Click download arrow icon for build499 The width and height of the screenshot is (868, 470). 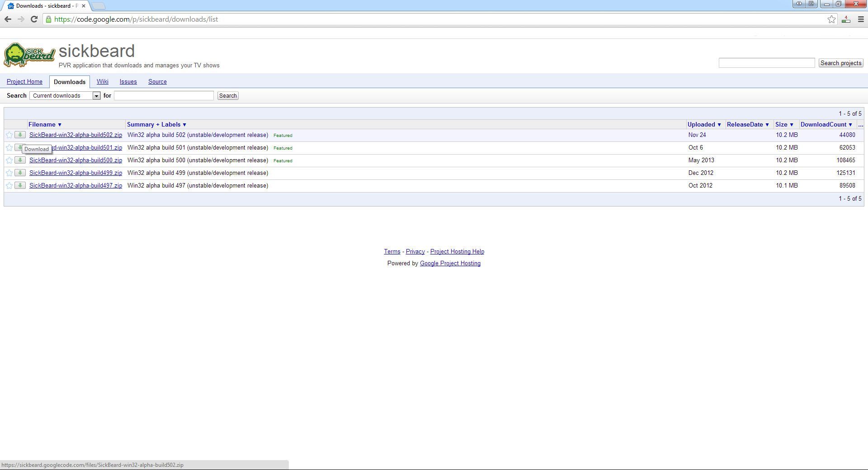click(x=20, y=173)
